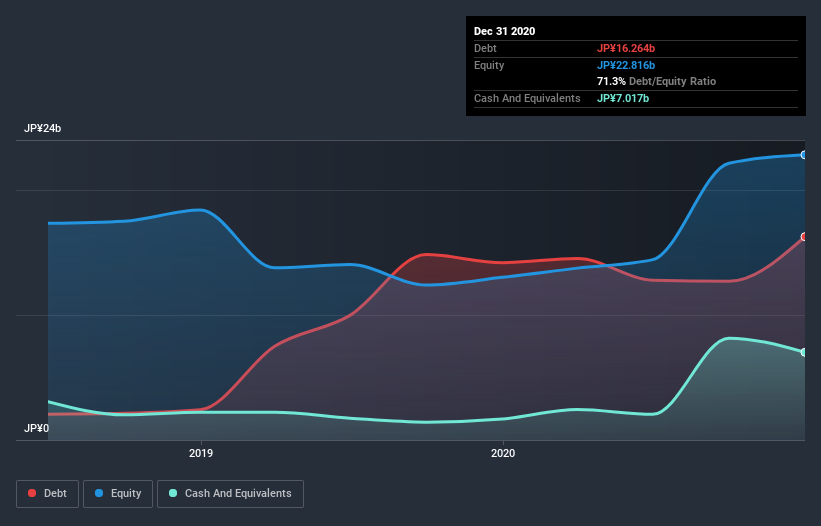
Task: Click the 2020 x-axis label
Action: [x=503, y=453]
